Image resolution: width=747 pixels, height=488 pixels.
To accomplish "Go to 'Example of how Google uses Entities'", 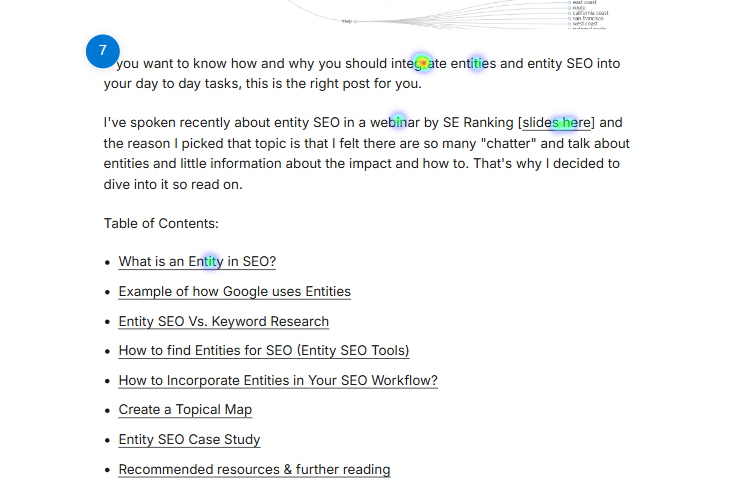I will 234,292.
